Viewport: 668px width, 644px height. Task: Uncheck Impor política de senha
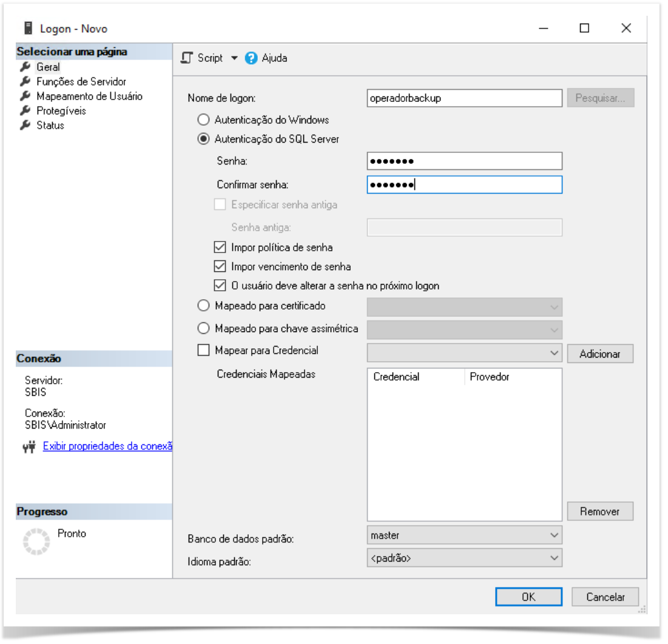coord(220,248)
